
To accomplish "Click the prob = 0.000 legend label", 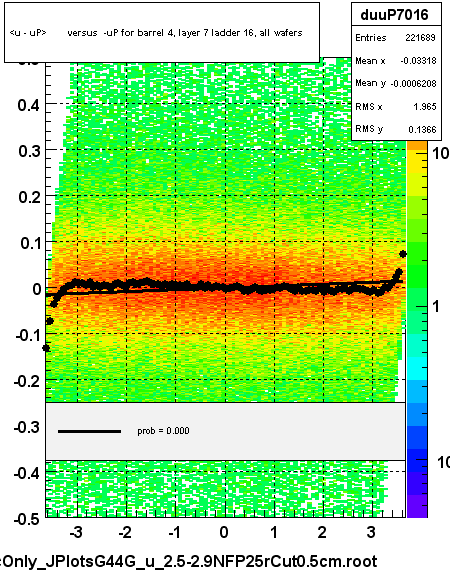I will [x=163, y=431].
